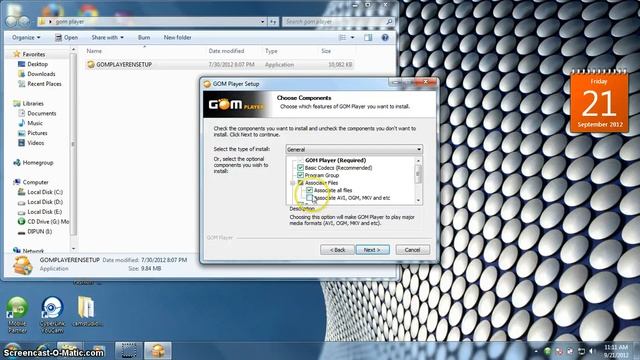Open Desktop in navigation pane
The height and width of the screenshot is (360, 640).
[38, 64]
